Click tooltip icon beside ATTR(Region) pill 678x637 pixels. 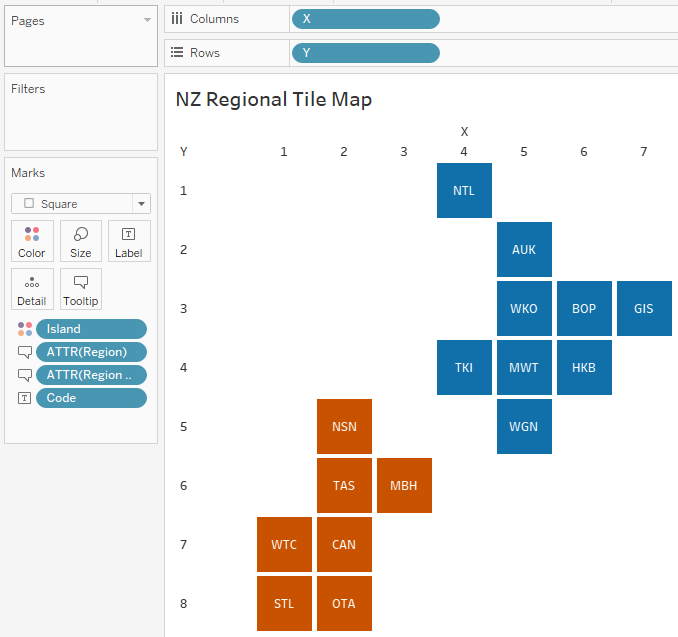click(25, 352)
